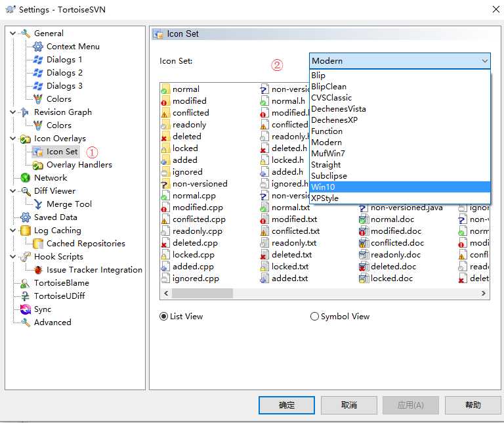Choose BlipClean from the icon set list
This screenshot has height=423, width=504.
(400, 87)
